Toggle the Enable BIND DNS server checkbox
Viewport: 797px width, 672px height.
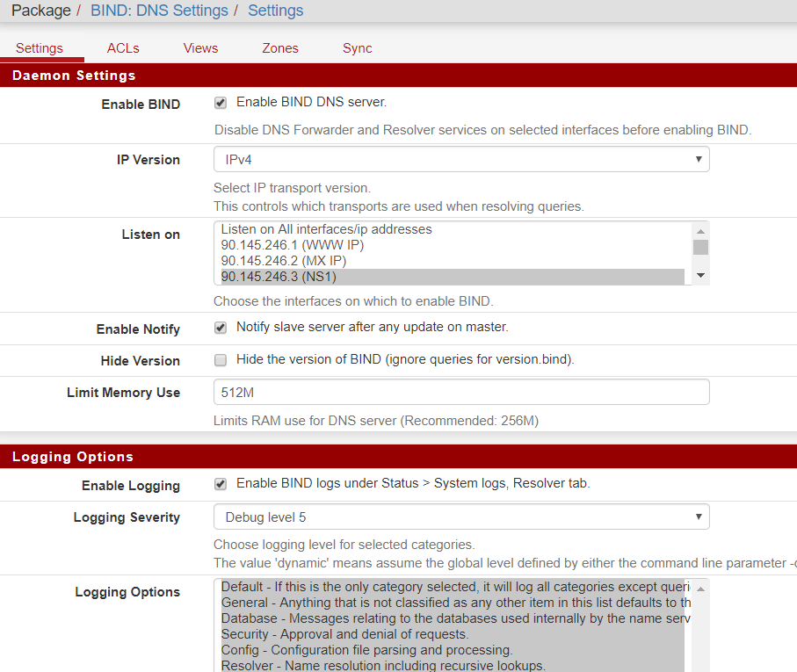[x=220, y=103]
